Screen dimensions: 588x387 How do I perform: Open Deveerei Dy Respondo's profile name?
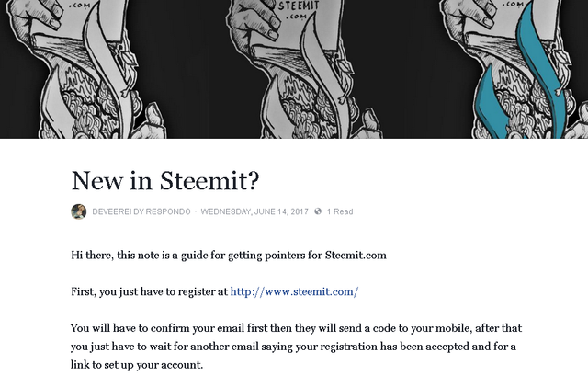coord(141,211)
